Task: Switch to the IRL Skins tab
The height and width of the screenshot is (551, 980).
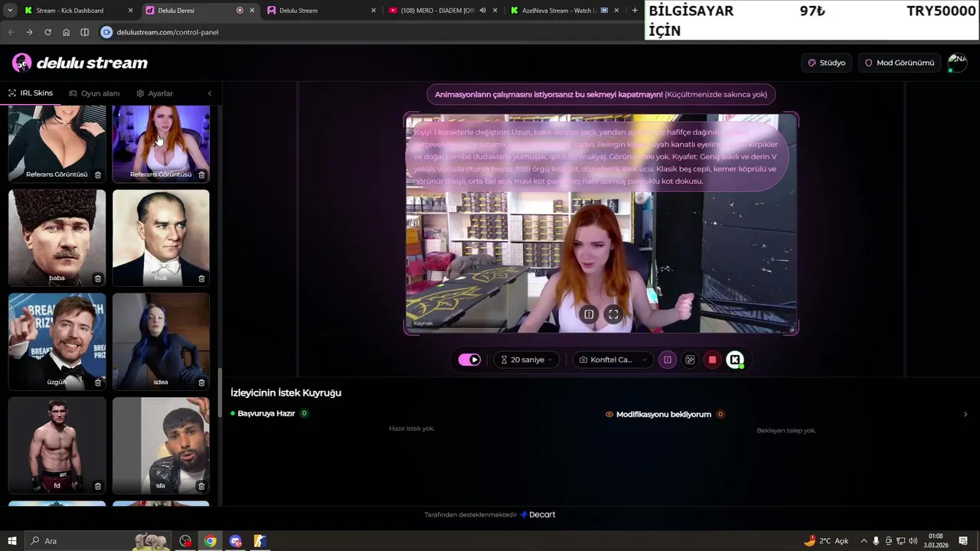Action: point(31,93)
